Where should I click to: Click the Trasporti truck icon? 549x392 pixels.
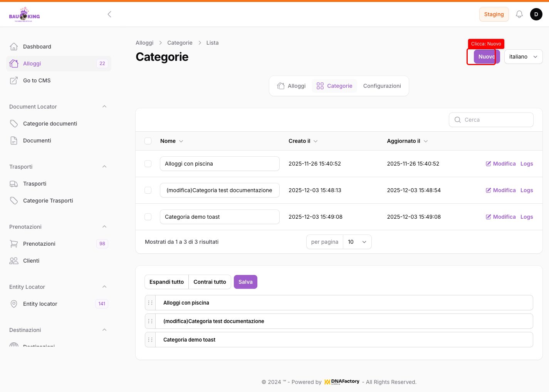pyautogui.click(x=14, y=184)
